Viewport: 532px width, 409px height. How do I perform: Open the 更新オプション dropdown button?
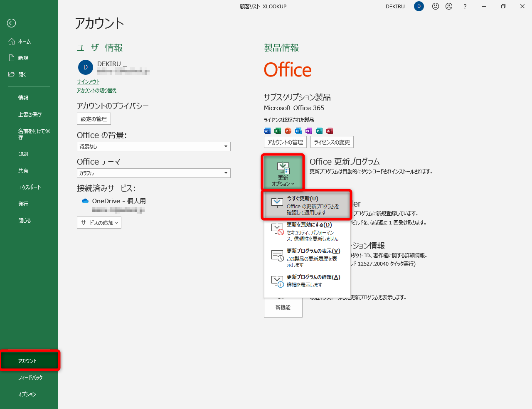click(x=283, y=172)
